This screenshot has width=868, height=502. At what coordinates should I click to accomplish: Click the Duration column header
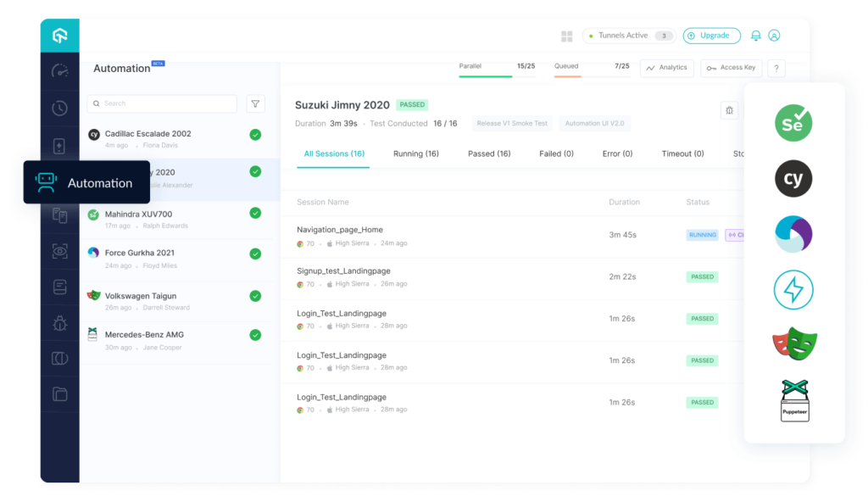625,202
